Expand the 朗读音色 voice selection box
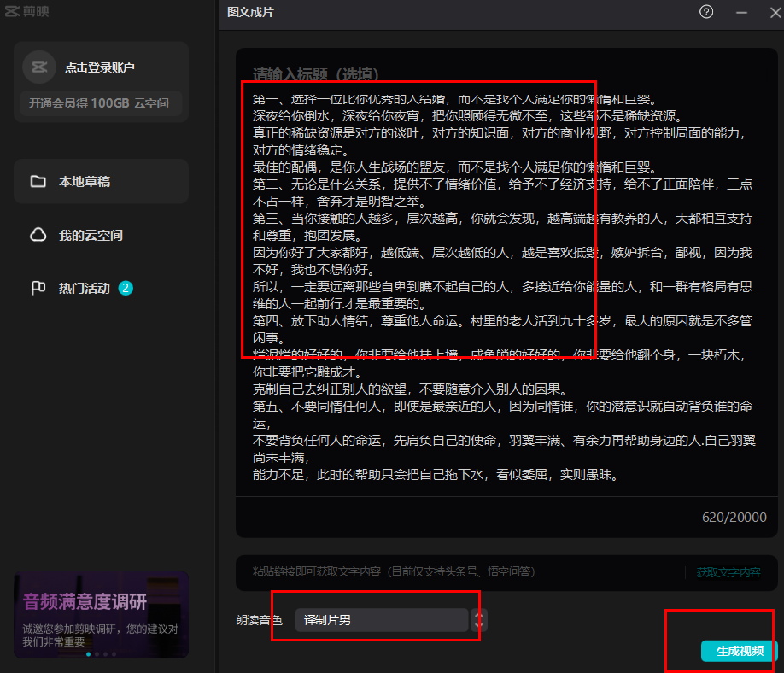 pos(381,621)
